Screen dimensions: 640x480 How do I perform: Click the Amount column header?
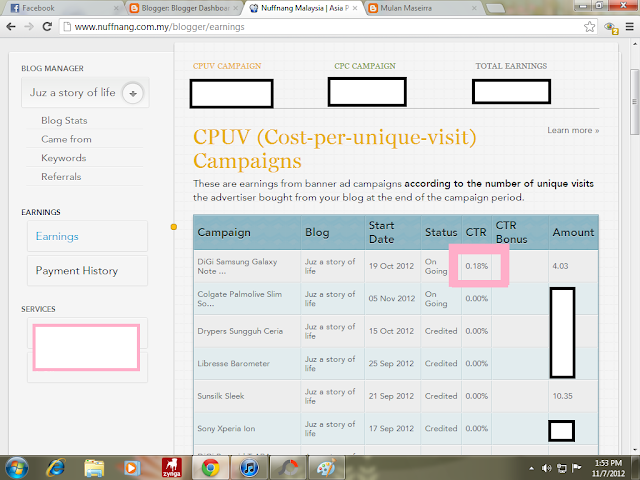[x=573, y=232]
